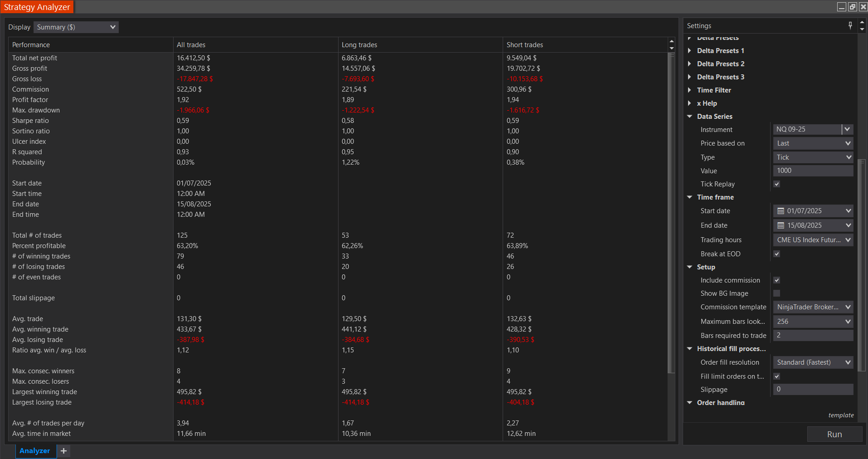Click the performance table vertical scrollbar
Image resolution: width=868 pixels, height=459 pixels.
tap(672, 213)
